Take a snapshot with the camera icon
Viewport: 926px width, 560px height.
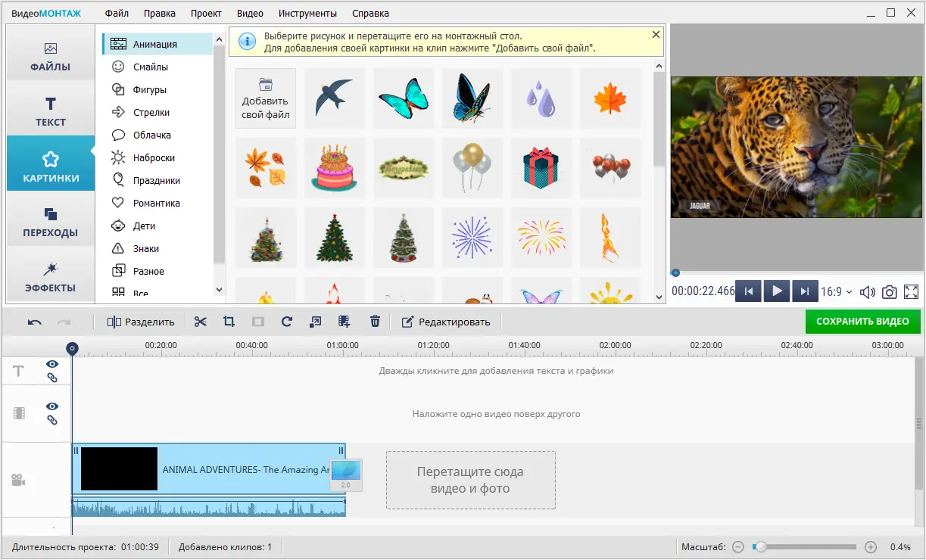coord(890,291)
